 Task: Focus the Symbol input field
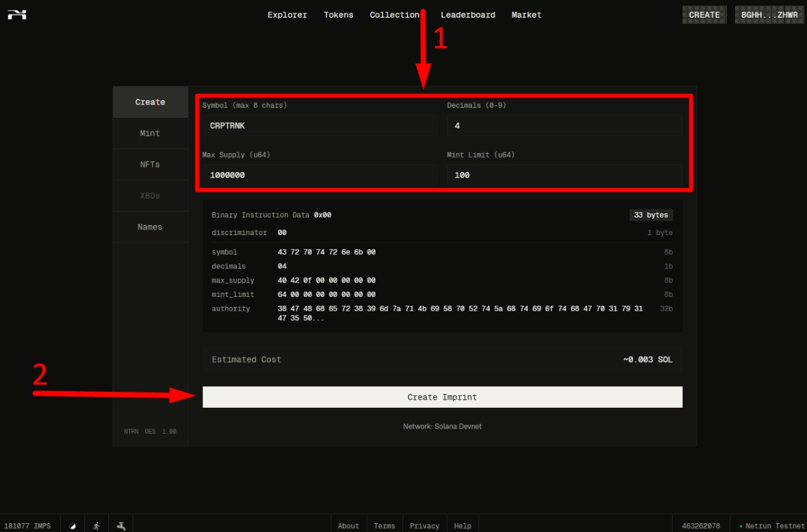(320, 125)
